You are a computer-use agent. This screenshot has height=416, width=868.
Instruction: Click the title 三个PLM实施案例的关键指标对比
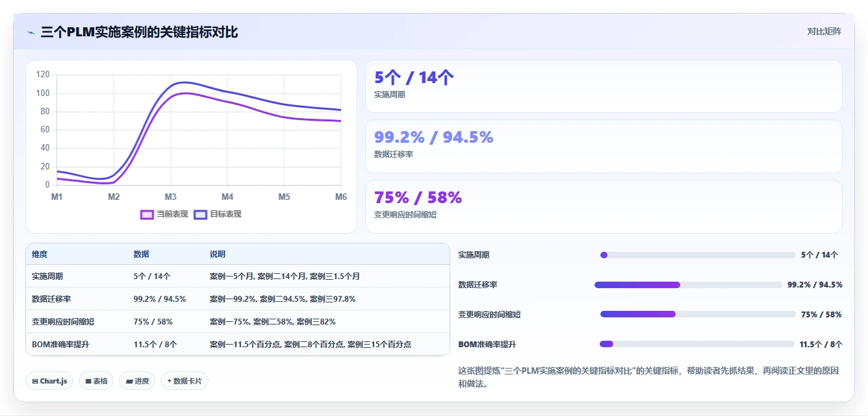tap(139, 32)
